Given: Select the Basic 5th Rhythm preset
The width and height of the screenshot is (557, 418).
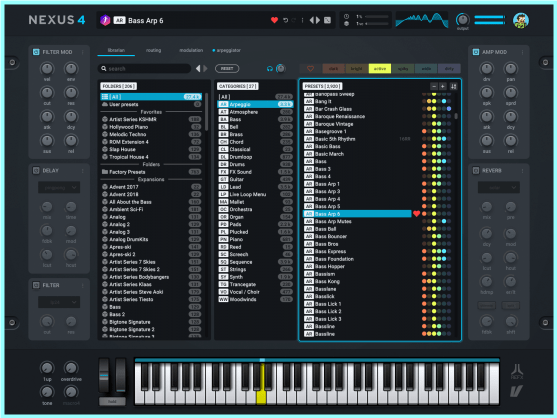Looking at the screenshot, I should (x=357, y=139).
